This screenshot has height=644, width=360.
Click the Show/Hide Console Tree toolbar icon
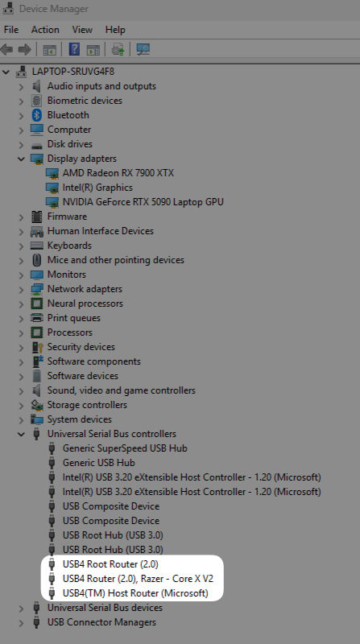click(50, 50)
